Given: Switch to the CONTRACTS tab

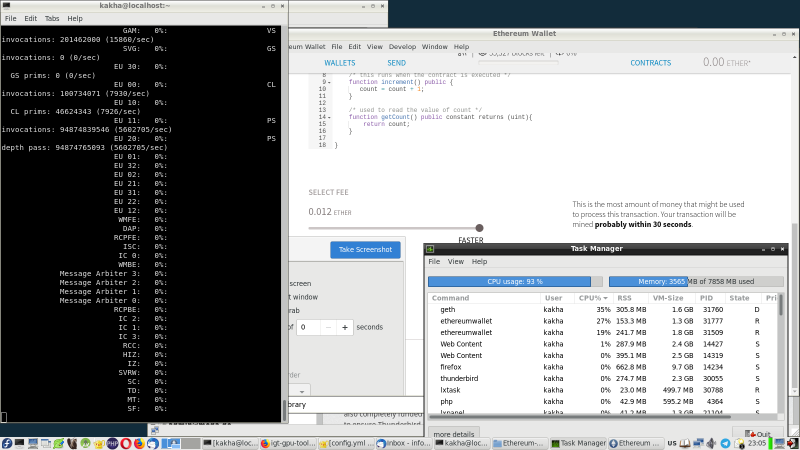Looking at the screenshot, I should point(650,62).
